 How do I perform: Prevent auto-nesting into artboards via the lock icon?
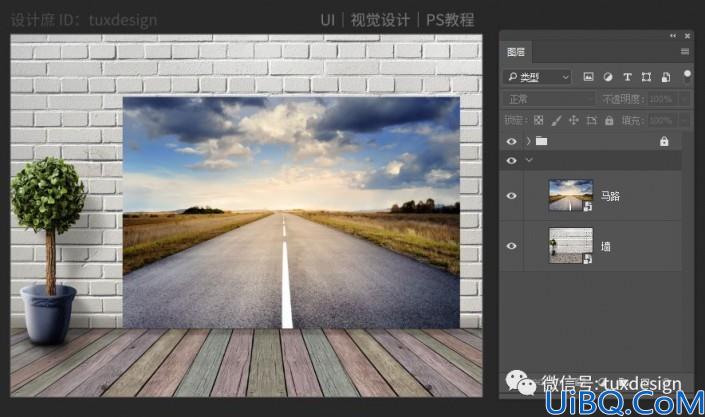tap(591, 120)
